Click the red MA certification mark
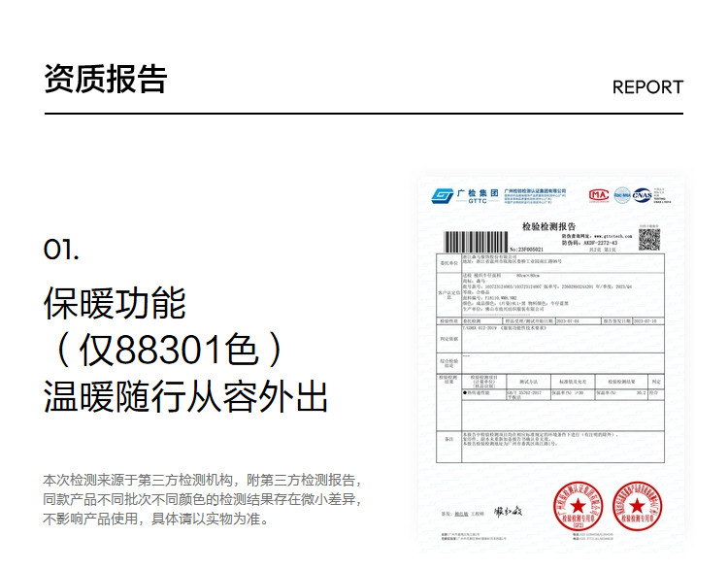 coord(599,195)
